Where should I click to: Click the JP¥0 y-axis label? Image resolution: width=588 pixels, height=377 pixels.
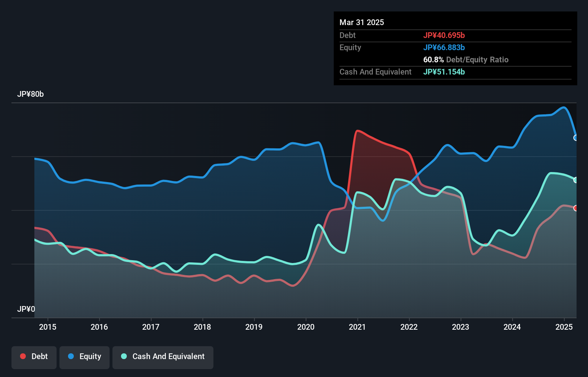pyautogui.click(x=26, y=309)
